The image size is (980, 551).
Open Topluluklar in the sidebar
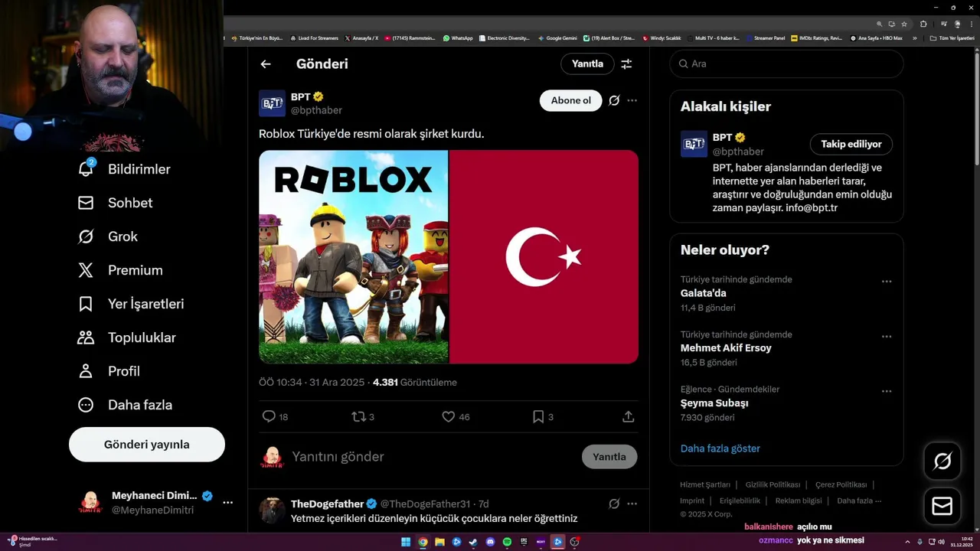[126, 337]
